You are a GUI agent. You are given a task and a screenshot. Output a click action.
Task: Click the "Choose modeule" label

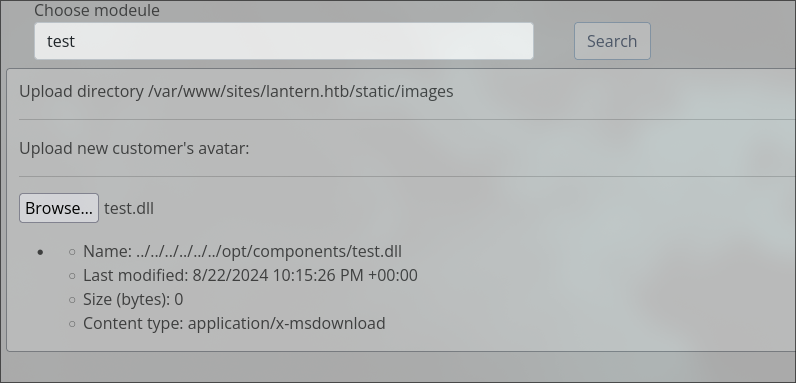(97, 11)
